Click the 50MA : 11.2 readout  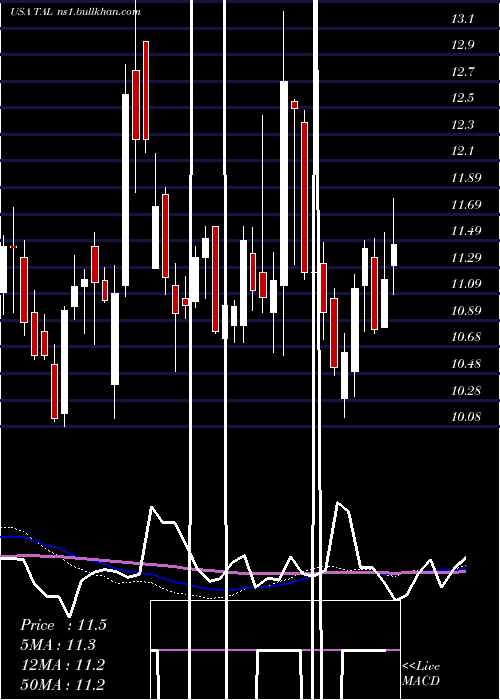pyautogui.click(x=63, y=684)
